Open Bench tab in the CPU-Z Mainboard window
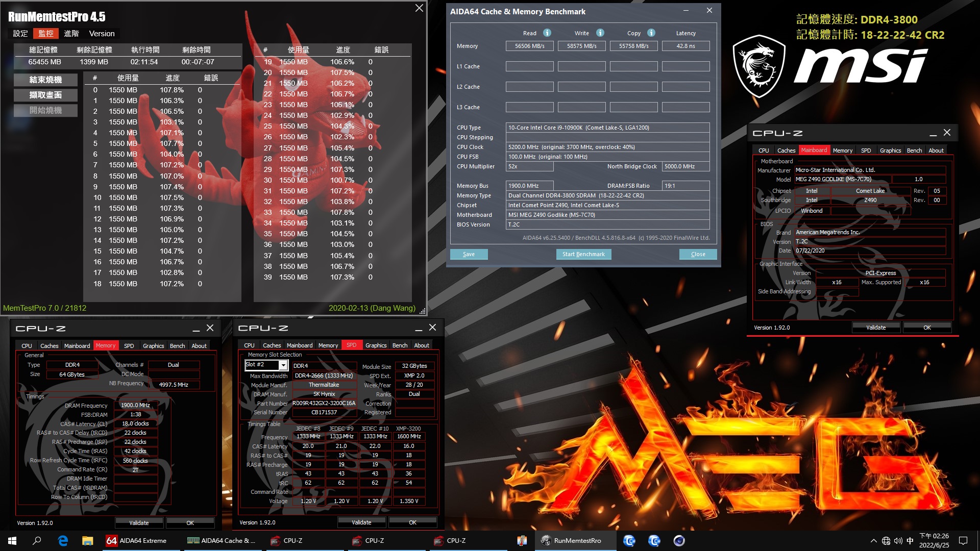 pyautogui.click(x=914, y=151)
